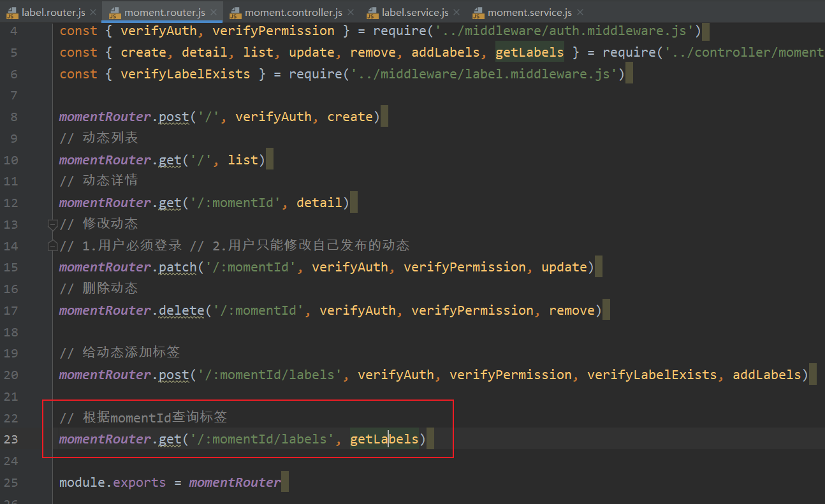Close the moment.controller.js tab

pyautogui.click(x=351, y=12)
